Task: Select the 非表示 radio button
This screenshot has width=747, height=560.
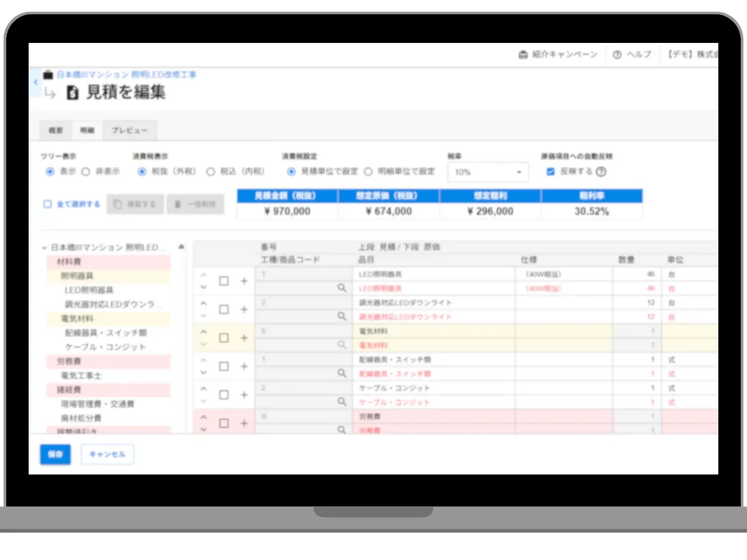Action: click(x=86, y=172)
